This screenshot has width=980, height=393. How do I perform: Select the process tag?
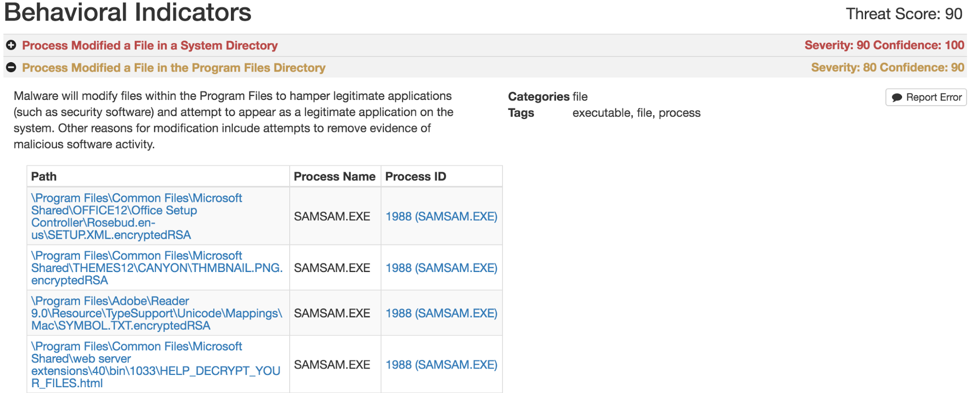[682, 113]
